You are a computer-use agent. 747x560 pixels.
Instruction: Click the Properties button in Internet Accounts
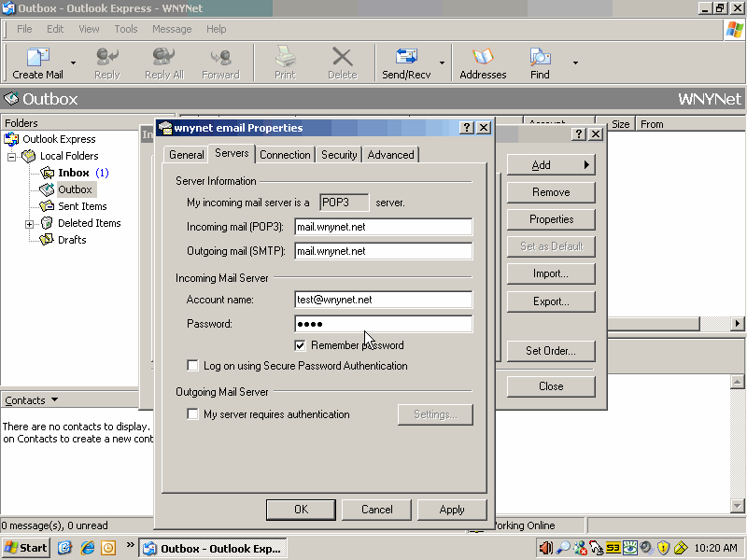(x=551, y=219)
